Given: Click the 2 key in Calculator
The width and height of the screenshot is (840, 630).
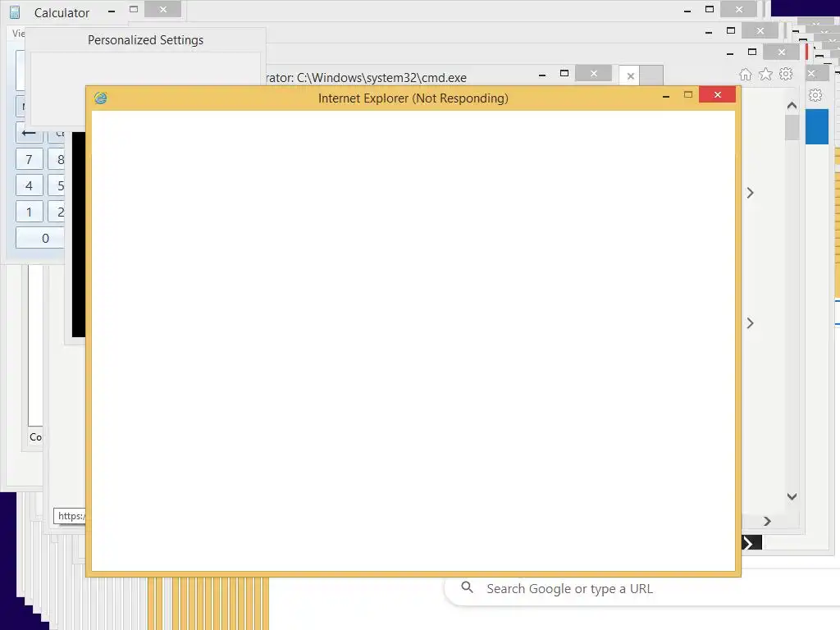Looking at the screenshot, I should 57,212.
